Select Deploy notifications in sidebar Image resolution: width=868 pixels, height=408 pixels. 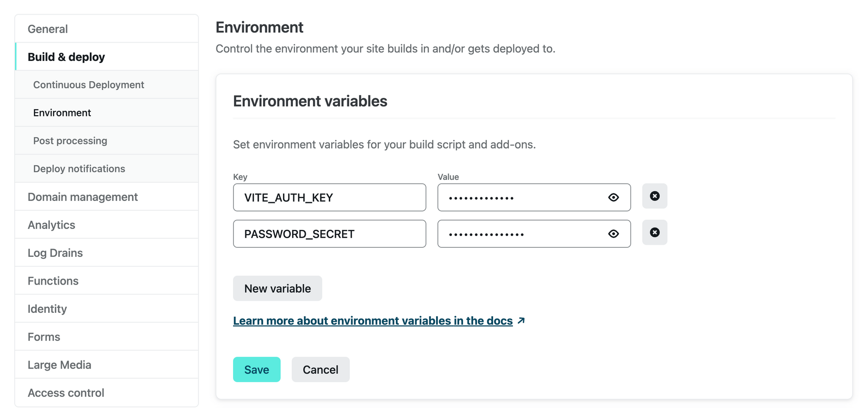coord(79,169)
